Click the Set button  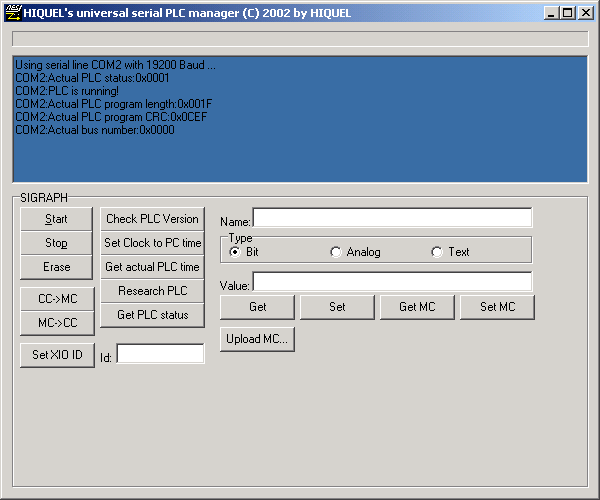337,307
